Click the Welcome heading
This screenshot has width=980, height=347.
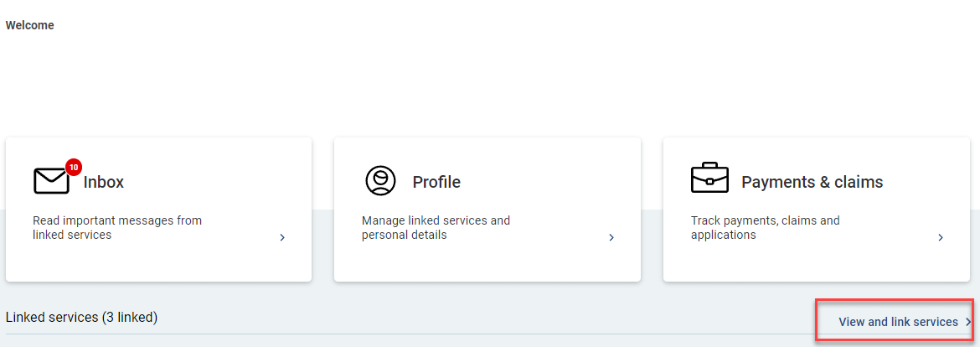pos(30,25)
